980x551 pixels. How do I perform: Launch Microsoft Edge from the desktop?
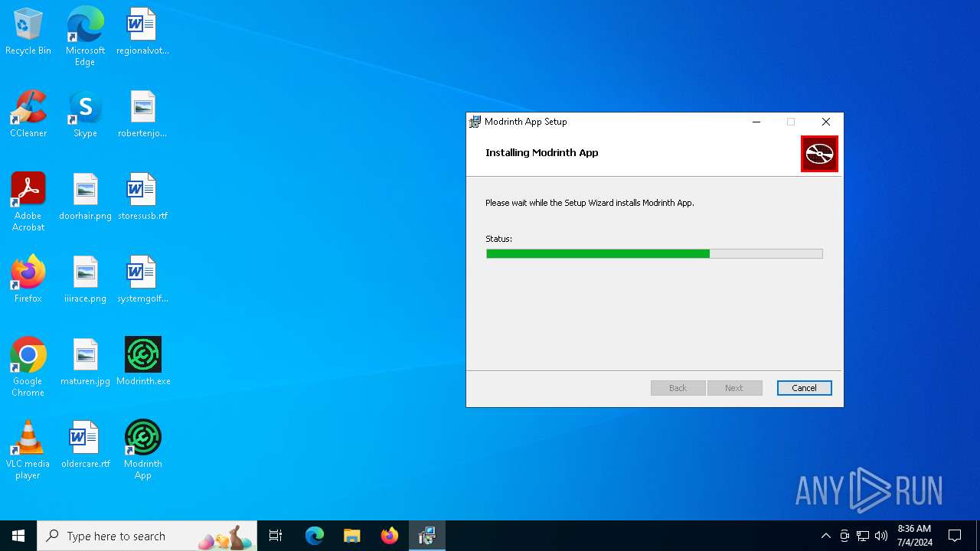(85, 36)
